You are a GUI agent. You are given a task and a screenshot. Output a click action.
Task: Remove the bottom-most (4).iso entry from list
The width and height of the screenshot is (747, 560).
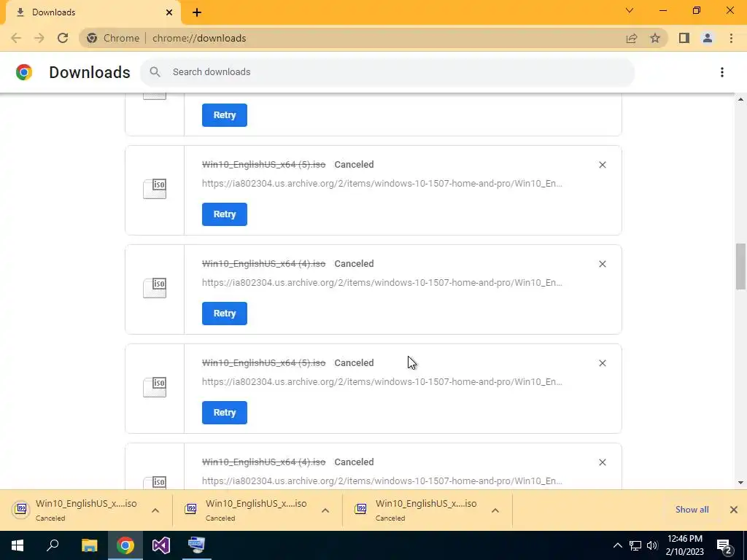602,462
